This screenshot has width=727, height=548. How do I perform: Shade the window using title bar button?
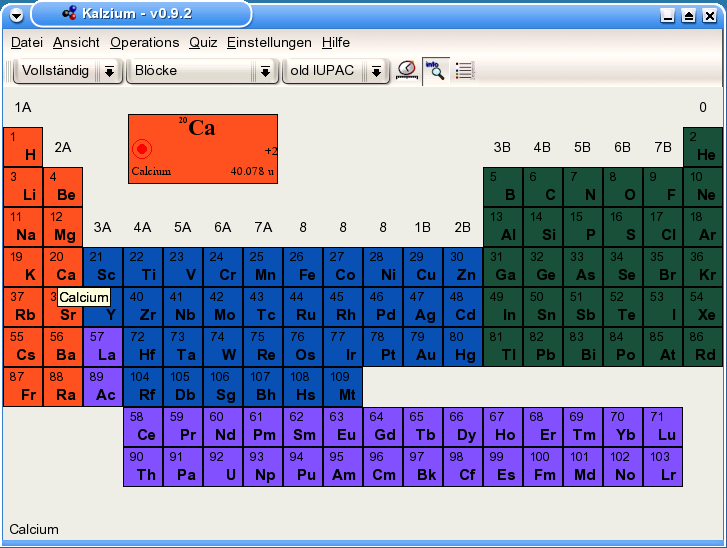[x=689, y=15]
